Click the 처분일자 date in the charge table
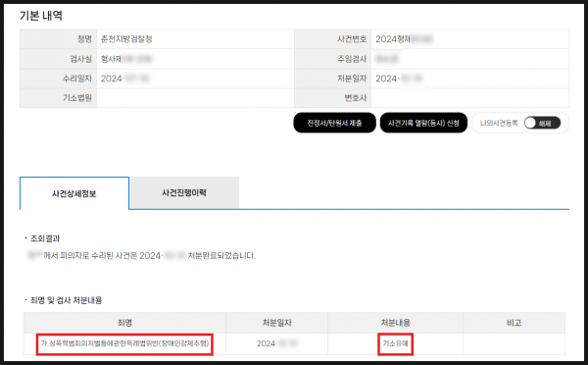This screenshot has height=365, width=588. pos(277,343)
